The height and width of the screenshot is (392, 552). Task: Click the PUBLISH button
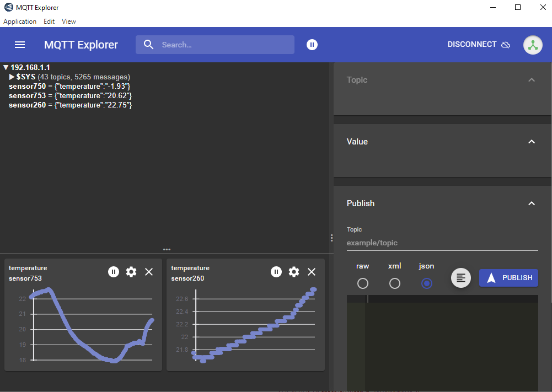pos(508,278)
